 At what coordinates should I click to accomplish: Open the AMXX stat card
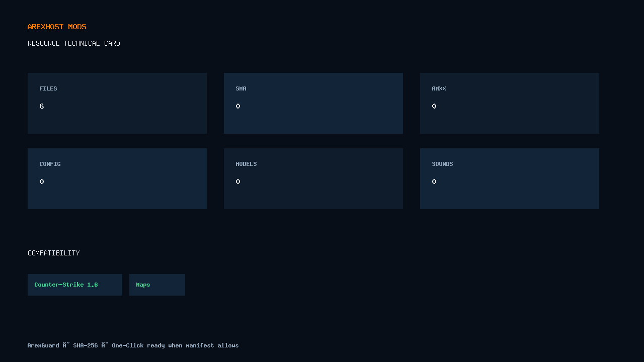click(x=510, y=103)
